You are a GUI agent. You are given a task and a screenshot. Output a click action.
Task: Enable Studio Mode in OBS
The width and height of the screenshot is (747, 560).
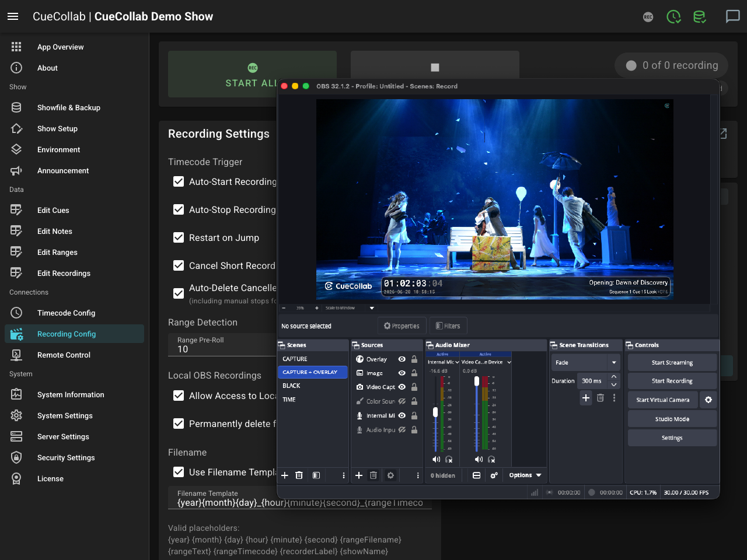pyautogui.click(x=672, y=419)
